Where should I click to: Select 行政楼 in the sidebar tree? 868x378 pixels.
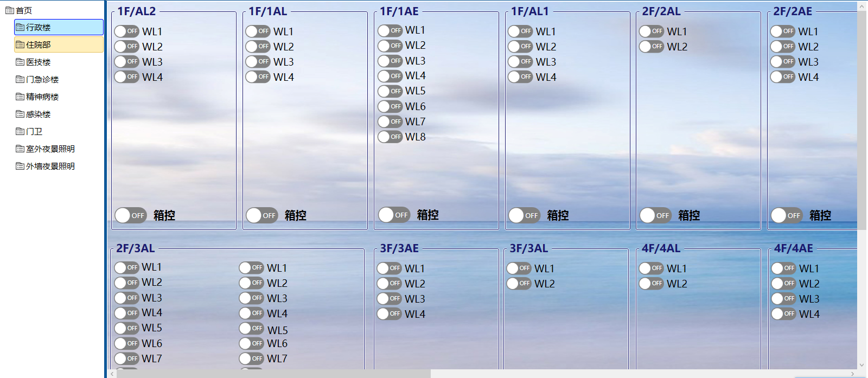point(38,28)
